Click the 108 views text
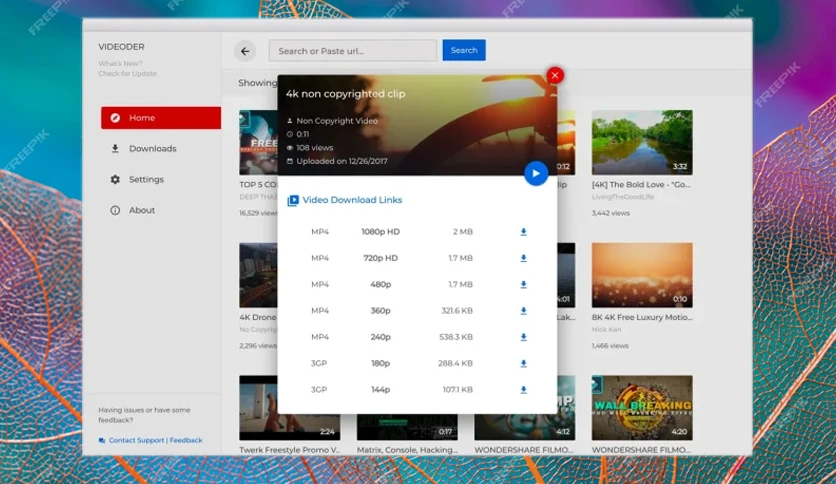Image resolution: width=836 pixels, height=484 pixels. (315, 148)
